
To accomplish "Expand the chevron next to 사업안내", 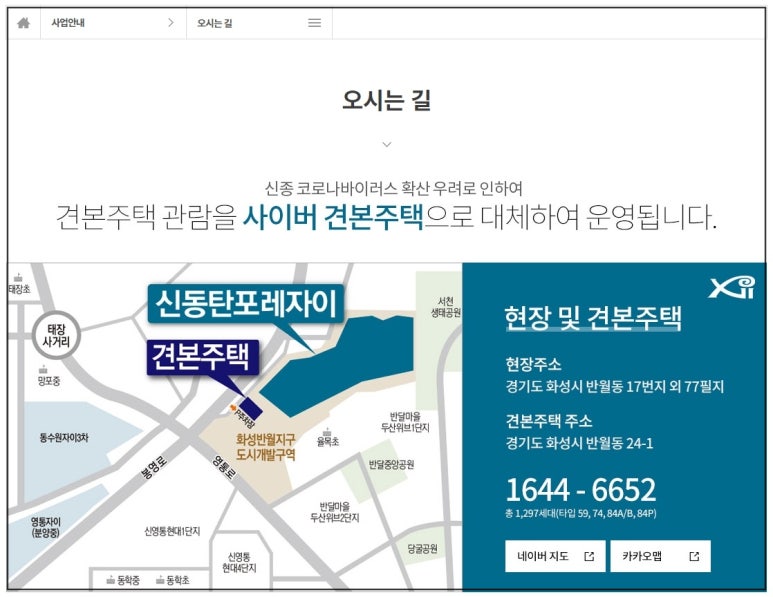I will pos(171,23).
